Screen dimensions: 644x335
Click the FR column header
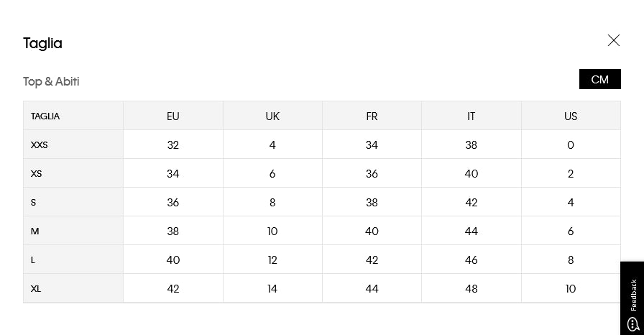coord(372,116)
